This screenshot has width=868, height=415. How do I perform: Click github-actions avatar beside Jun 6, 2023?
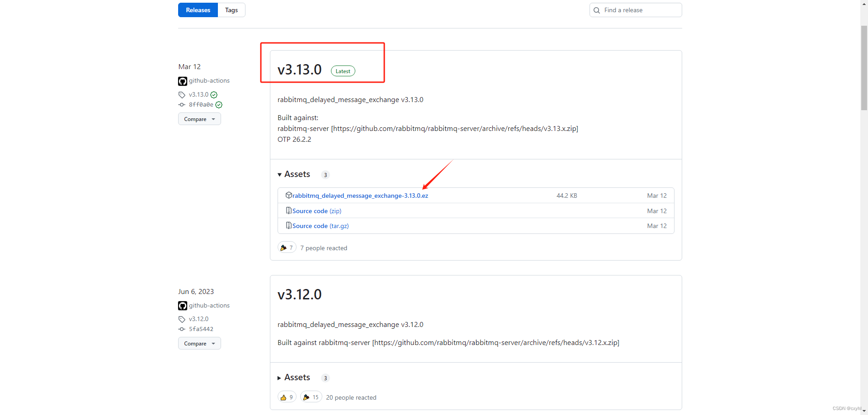tap(183, 306)
